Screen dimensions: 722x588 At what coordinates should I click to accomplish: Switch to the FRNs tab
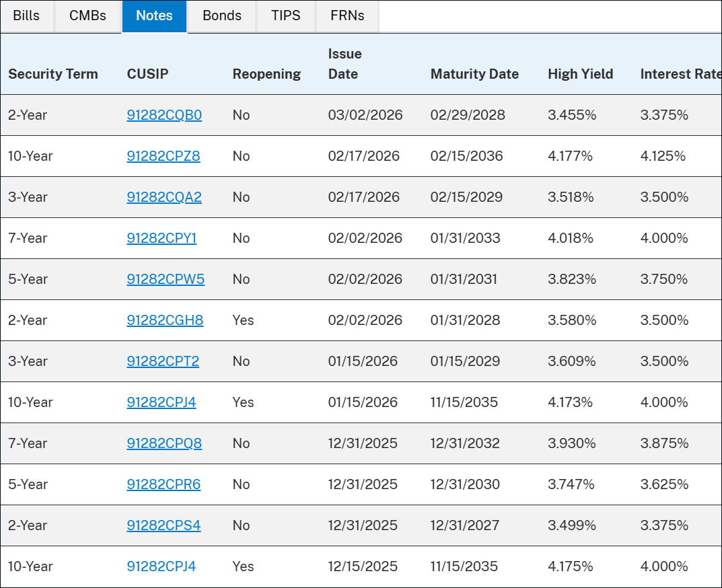[347, 15]
